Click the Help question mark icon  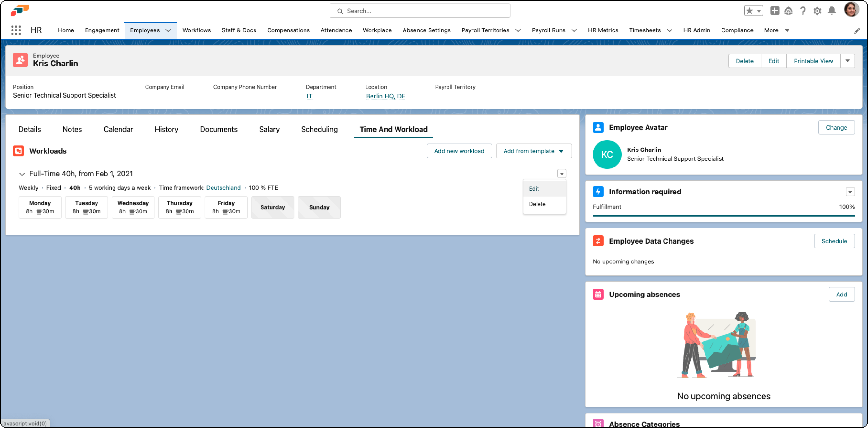point(803,11)
